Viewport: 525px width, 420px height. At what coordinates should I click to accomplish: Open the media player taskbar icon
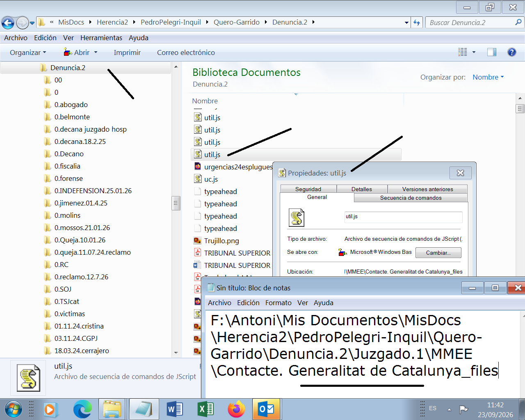coord(51,409)
